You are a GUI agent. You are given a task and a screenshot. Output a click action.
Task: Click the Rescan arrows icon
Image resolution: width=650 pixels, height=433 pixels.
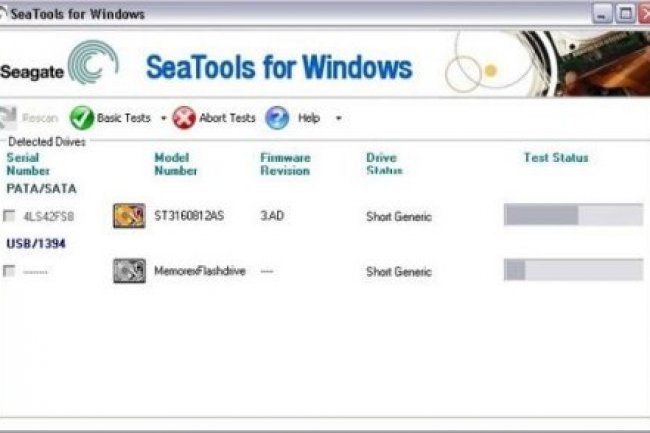[7, 118]
